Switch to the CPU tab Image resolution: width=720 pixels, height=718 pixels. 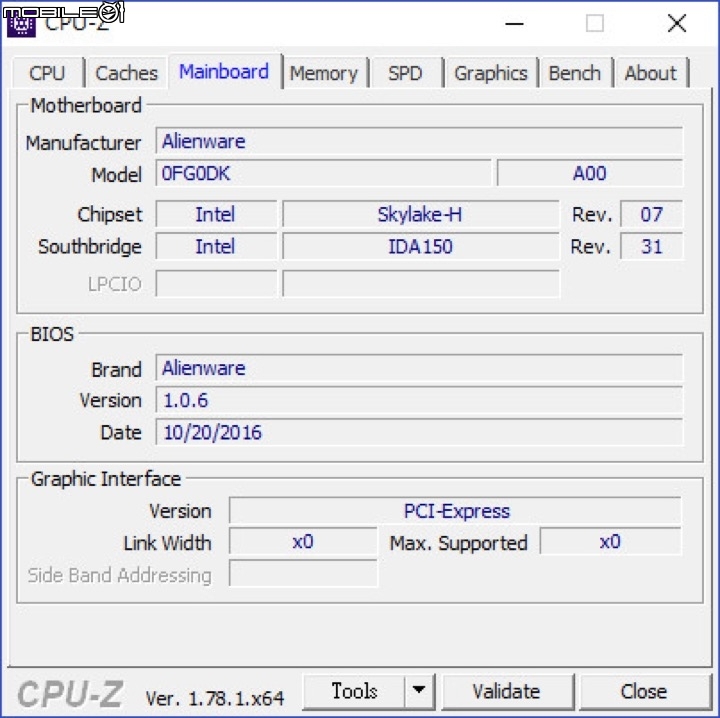pos(48,73)
